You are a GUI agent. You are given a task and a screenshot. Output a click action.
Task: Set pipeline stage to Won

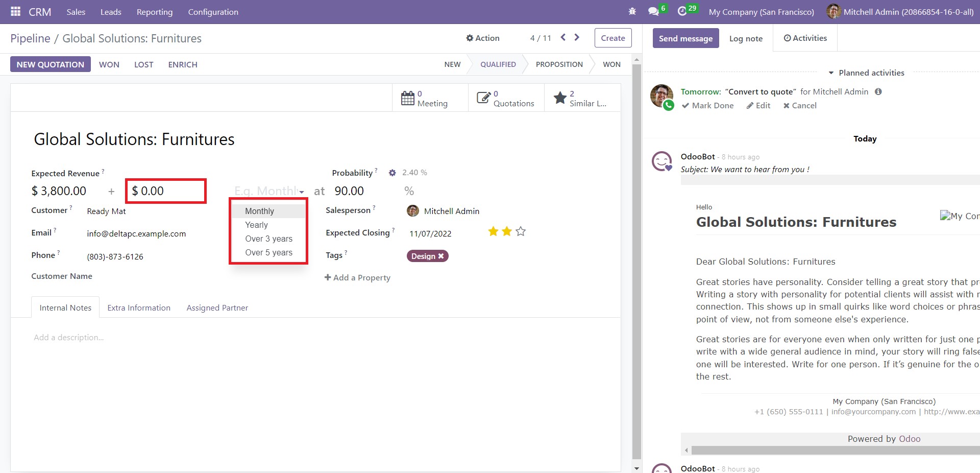pyautogui.click(x=611, y=64)
